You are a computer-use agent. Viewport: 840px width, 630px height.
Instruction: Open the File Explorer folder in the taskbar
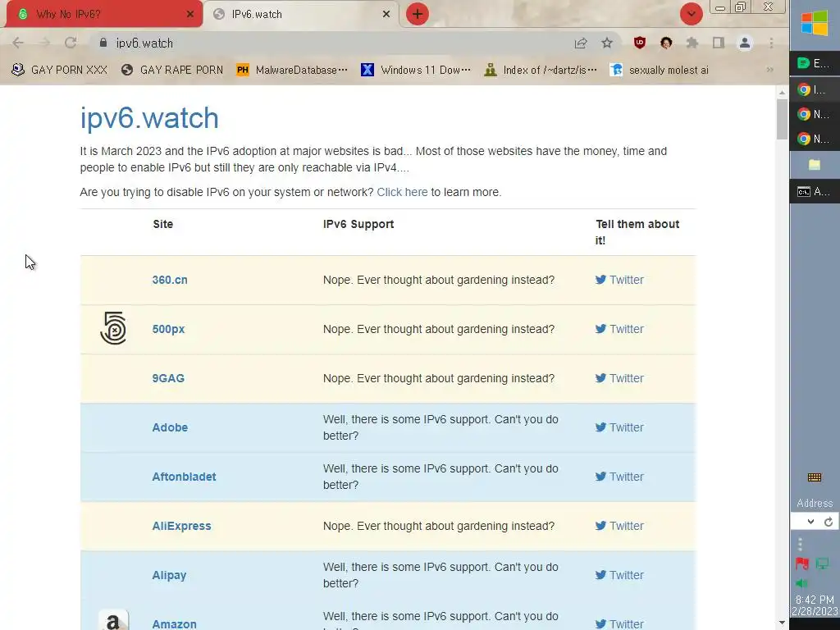pyautogui.click(x=815, y=164)
